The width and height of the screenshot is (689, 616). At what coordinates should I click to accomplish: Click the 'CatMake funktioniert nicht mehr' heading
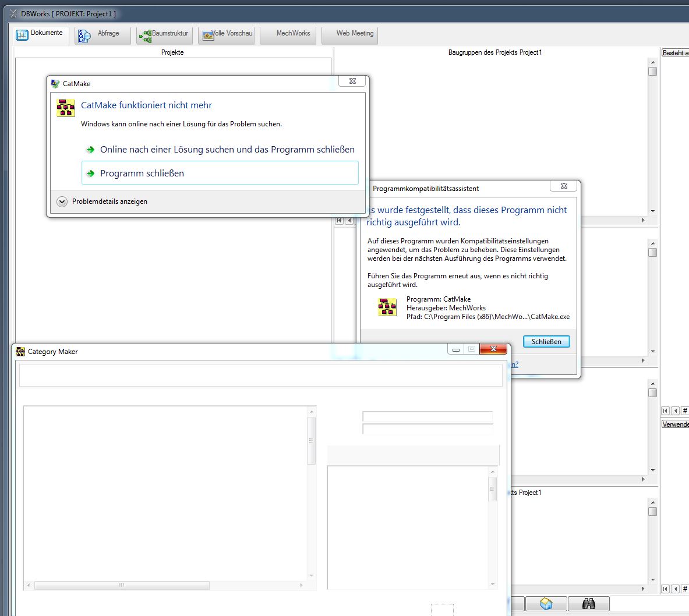pos(146,105)
